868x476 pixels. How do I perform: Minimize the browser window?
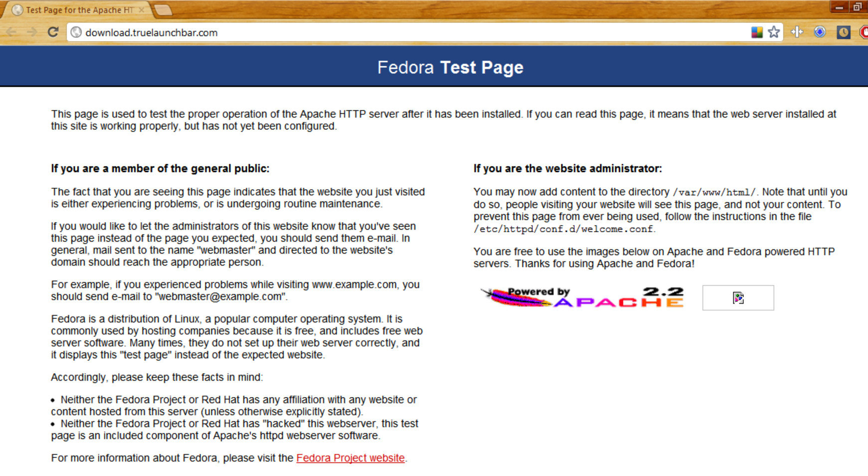click(839, 7)
